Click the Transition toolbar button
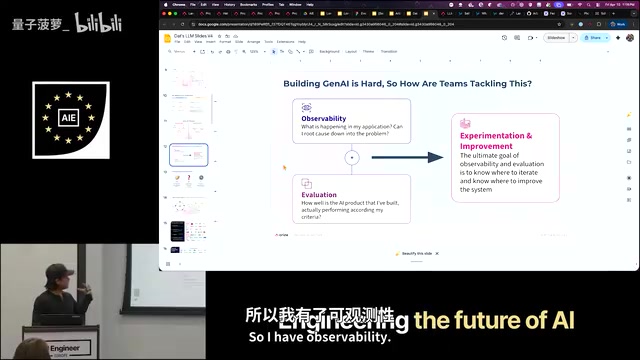The image size is (640, 360). click(x=389, y=52)
